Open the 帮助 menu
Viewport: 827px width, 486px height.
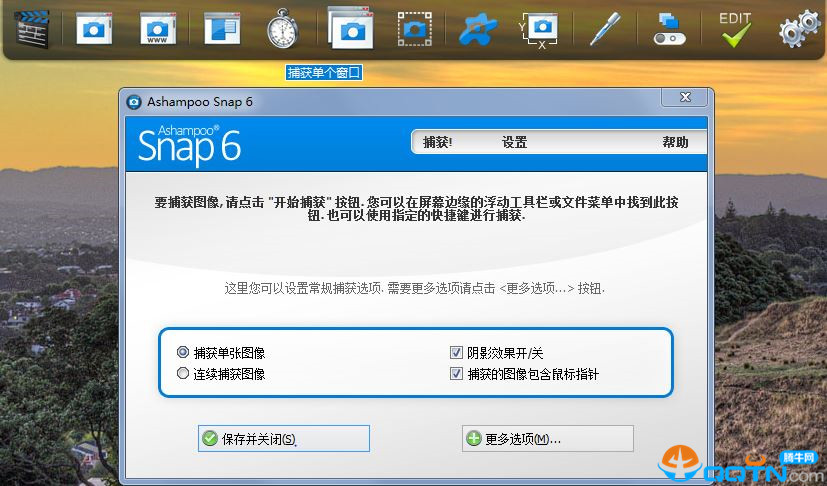[x=675, y=142]
